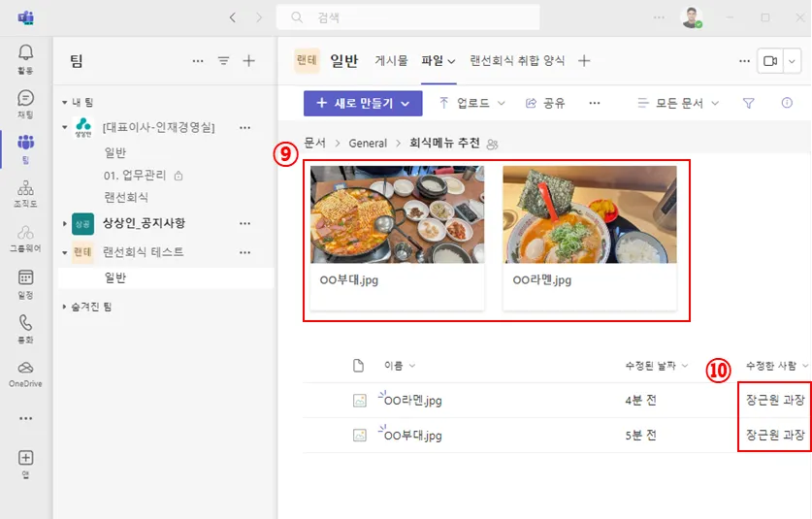Screen dimensions: 812x519
Task: Open team list more options ellipsis
Action: (x=198, y=61)
